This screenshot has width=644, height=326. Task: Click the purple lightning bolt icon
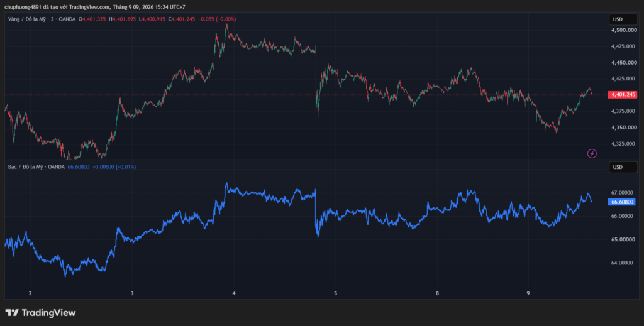click(x=592, y=154)
